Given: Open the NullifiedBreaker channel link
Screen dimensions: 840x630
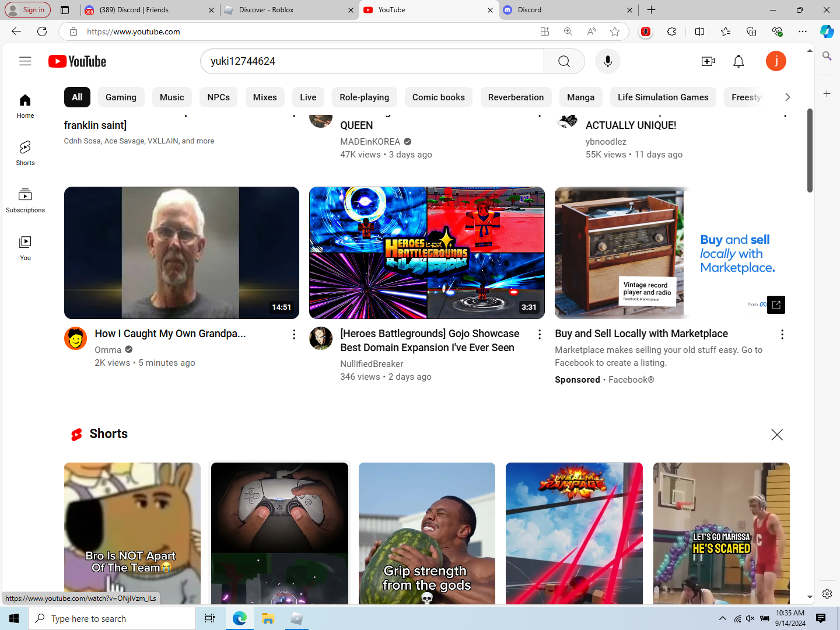Looking at the screenshot, I should [372, 364].
